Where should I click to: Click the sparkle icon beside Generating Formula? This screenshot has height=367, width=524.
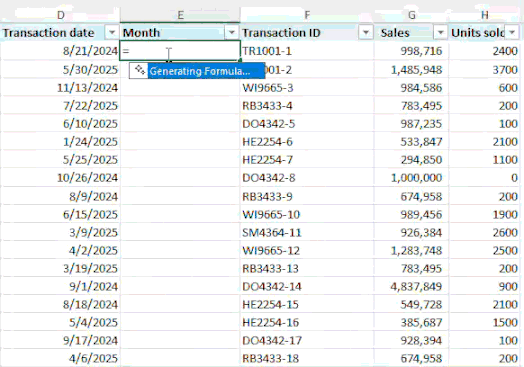(140, 70)
